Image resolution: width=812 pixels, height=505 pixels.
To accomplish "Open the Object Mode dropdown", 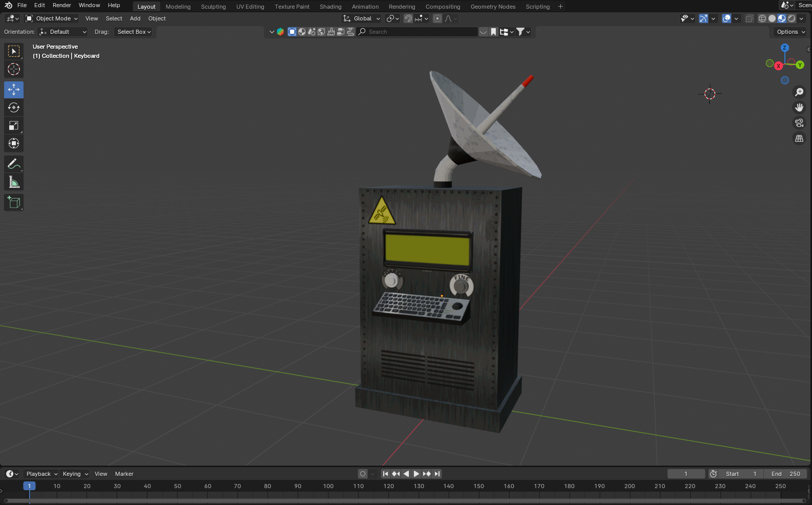I will (52, 18).
